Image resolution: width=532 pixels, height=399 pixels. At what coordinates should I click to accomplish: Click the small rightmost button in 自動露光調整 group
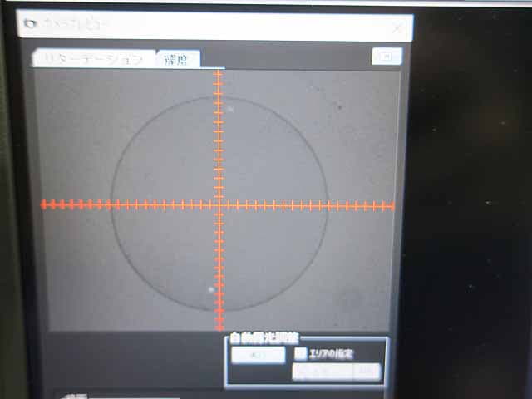click(366, 372)
